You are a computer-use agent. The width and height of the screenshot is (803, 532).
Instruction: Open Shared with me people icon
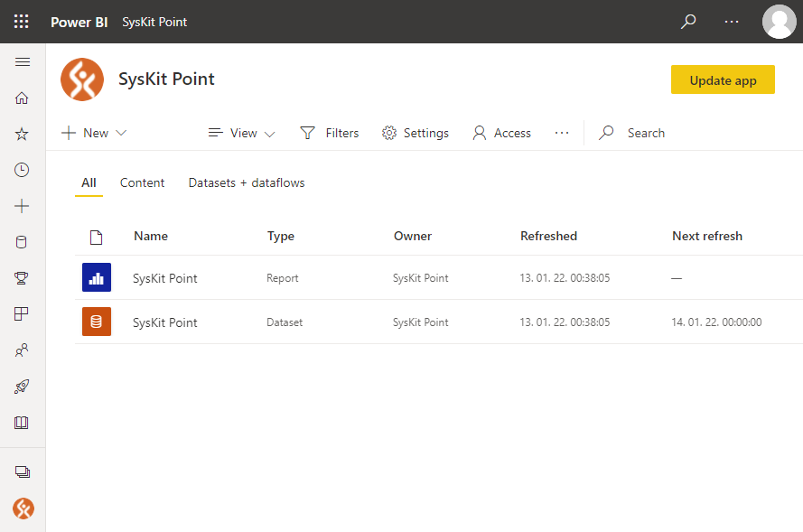(x=22, y=350)
